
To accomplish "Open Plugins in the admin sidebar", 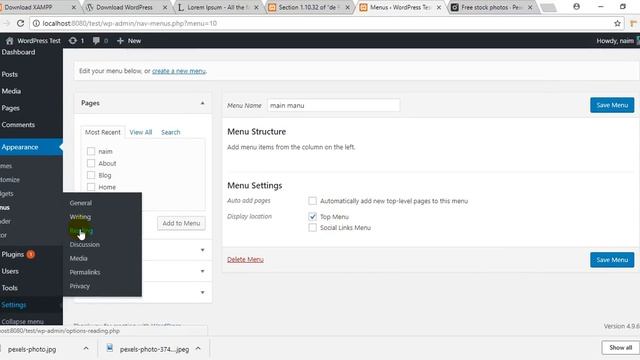I will point(13,254).
